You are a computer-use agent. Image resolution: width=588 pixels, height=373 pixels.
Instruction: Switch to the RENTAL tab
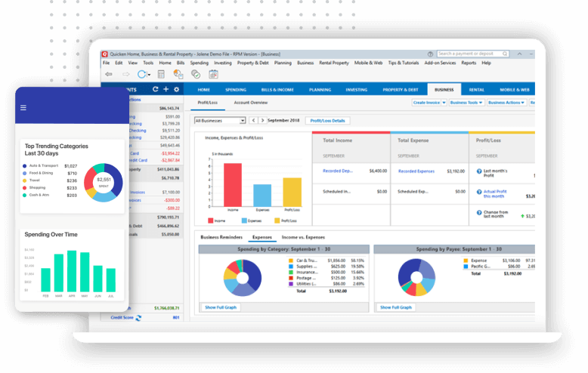477,90
